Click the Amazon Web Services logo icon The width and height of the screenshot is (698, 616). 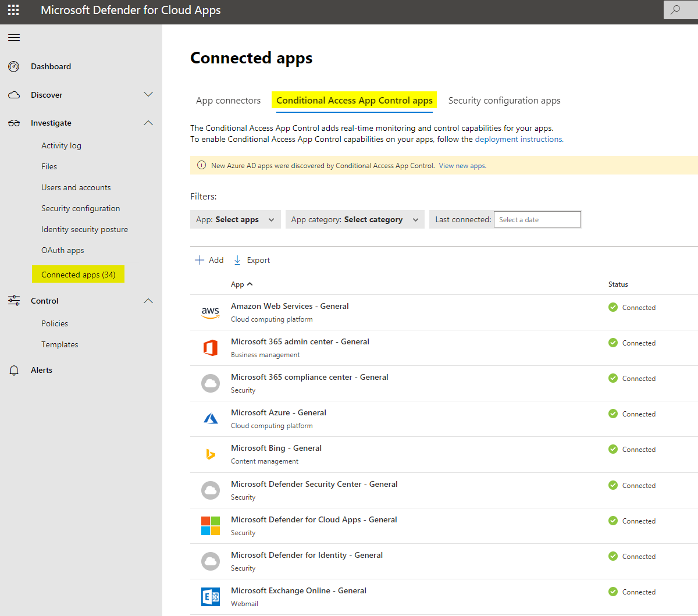coord(211,312)
